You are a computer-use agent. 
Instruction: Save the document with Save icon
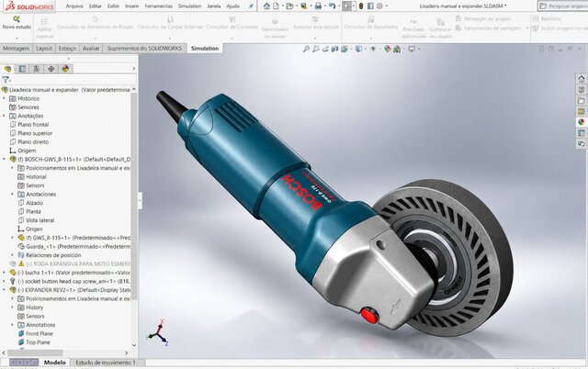[304, 6]
